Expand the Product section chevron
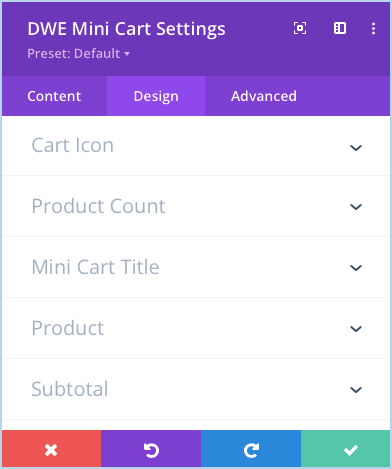The image size is (392, 469). (356, 329)
